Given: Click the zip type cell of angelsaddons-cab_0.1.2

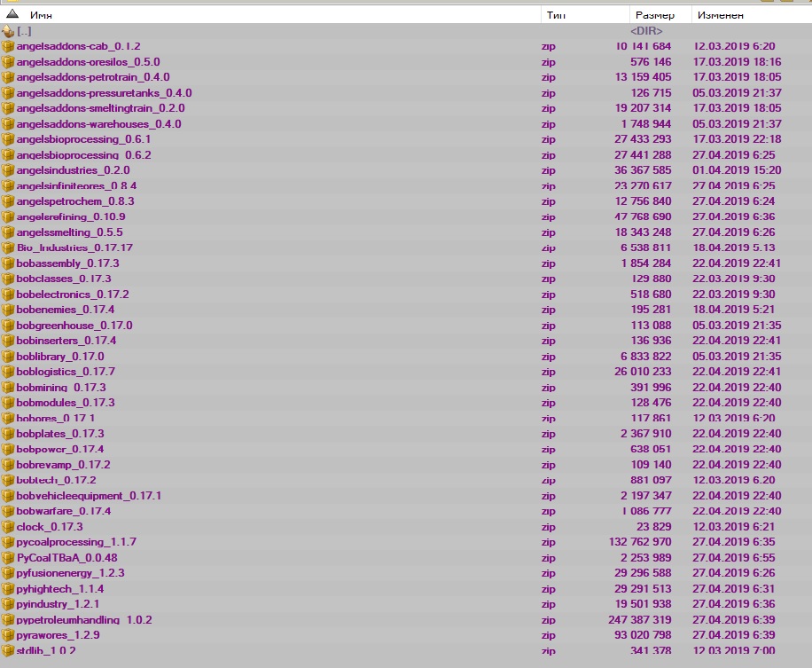Looking at the screenshot, I should point(549,47).
